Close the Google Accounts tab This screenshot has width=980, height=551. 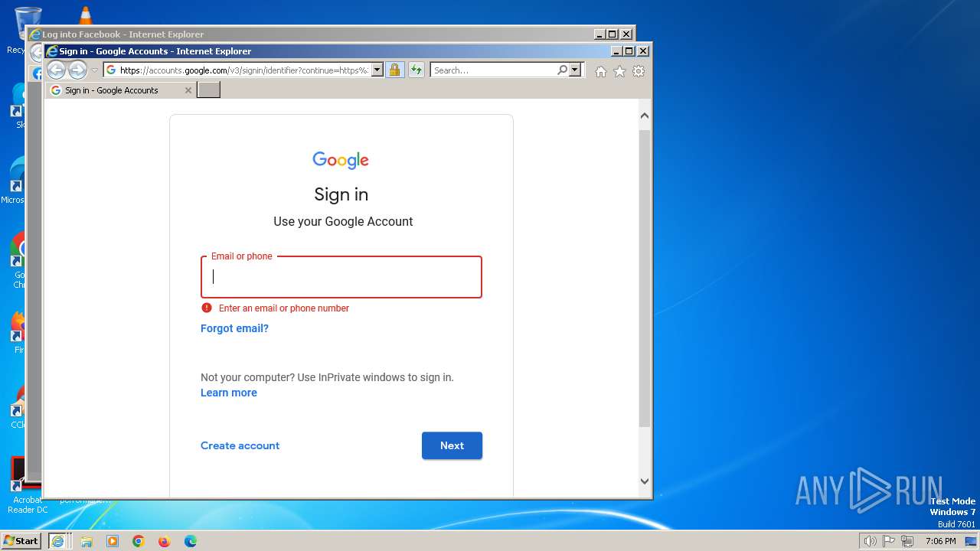[x=188, y=90]
